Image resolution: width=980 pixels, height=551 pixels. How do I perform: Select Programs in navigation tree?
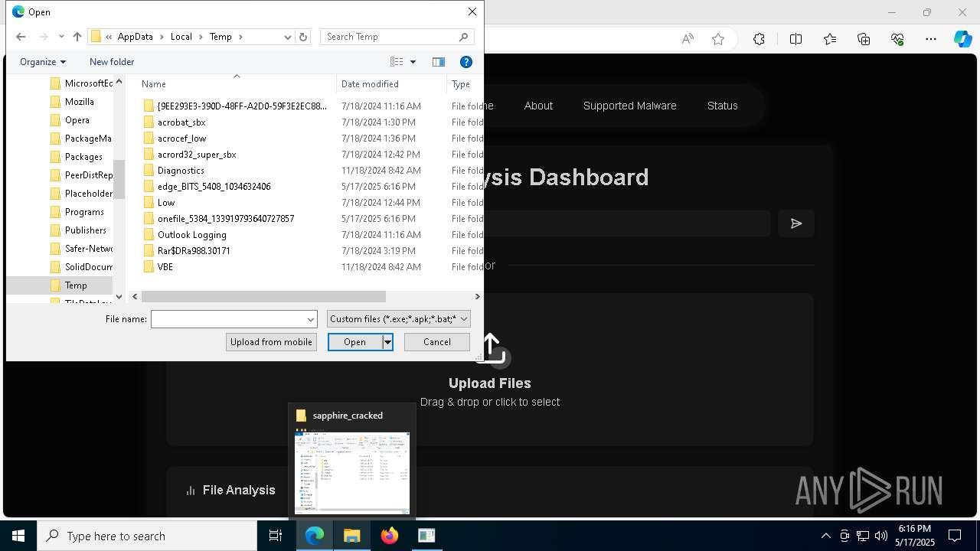pyautogui.click(x=84, y=212)
